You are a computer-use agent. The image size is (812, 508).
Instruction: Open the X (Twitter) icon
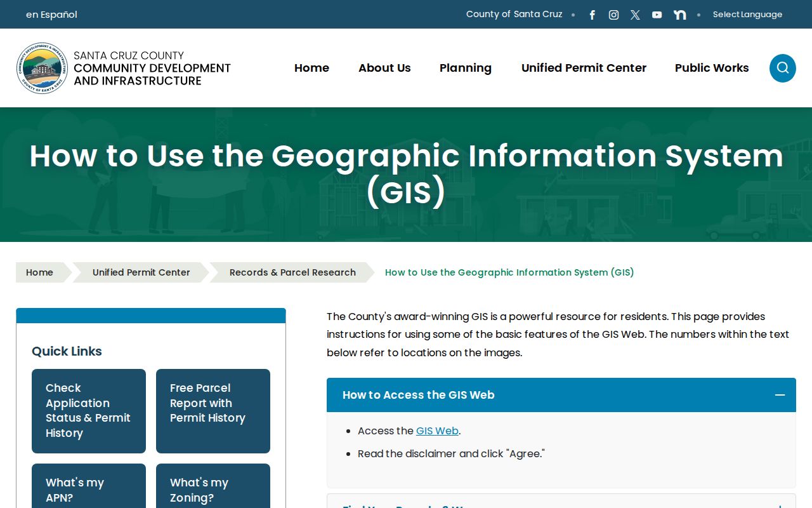(x=635, y=15)
